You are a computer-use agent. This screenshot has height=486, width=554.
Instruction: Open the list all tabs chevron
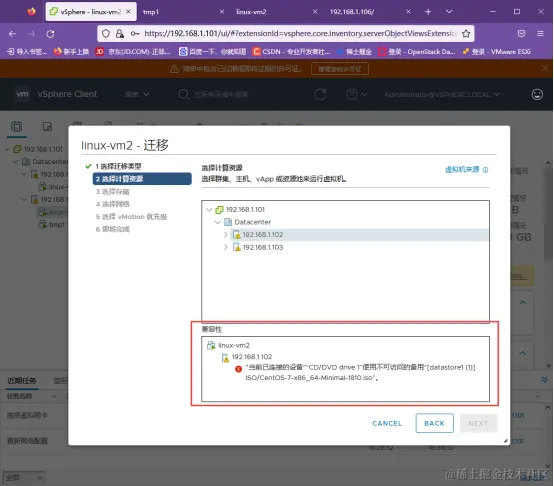coord(449,12)
